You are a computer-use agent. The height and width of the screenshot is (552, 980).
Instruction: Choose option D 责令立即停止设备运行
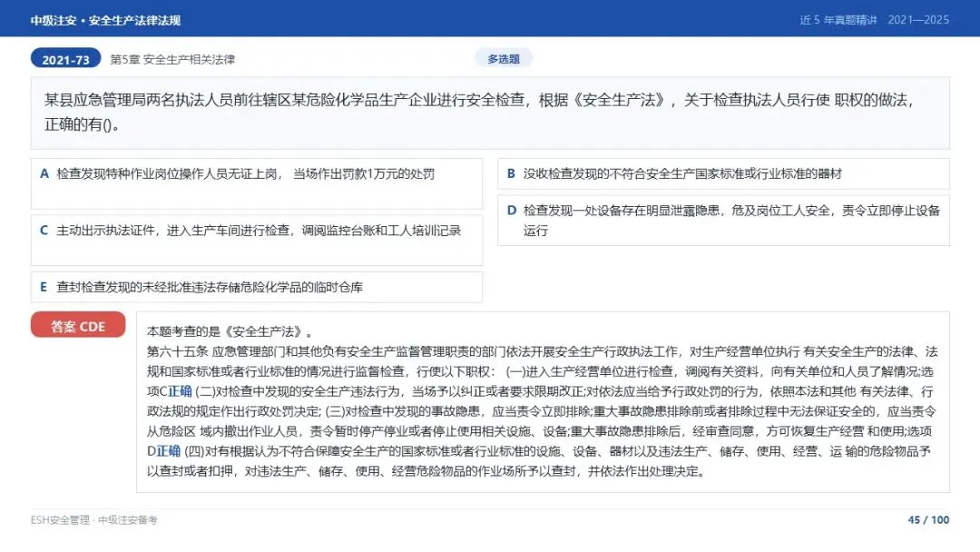[x=724, y=220]
